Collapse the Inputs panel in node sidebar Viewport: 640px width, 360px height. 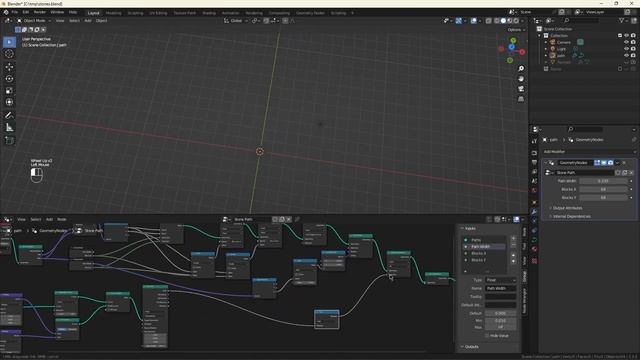coord(468,228)
